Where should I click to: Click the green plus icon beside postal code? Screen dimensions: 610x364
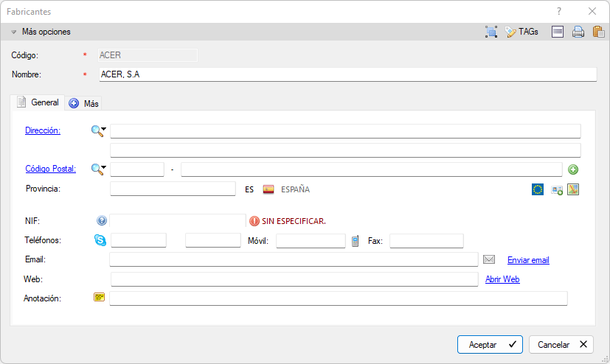(573, 169)
